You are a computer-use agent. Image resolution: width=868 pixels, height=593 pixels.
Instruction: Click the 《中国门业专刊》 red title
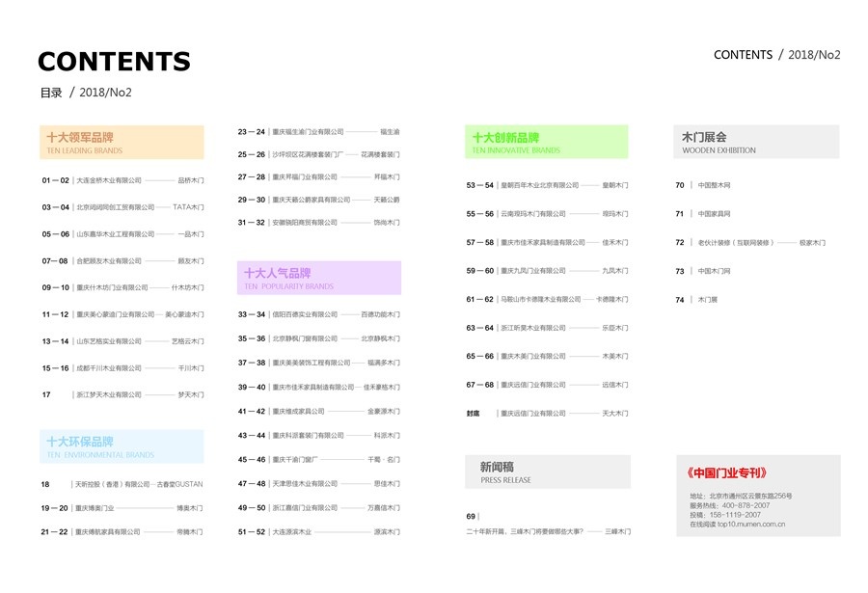click(727, 472)
